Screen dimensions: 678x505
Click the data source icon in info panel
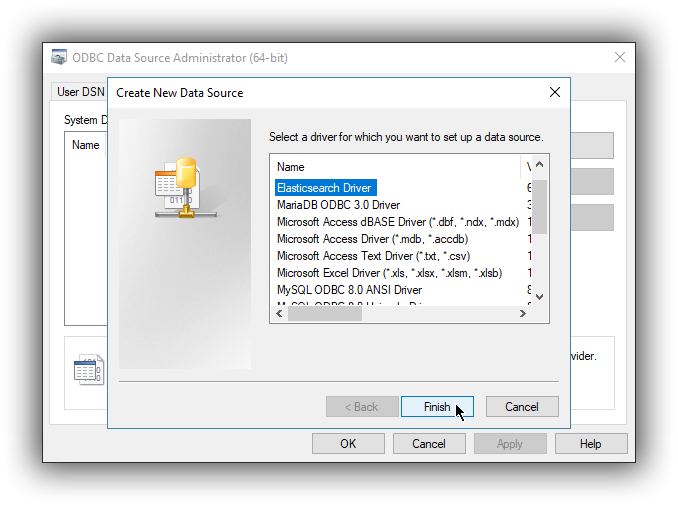click(88, 370)
